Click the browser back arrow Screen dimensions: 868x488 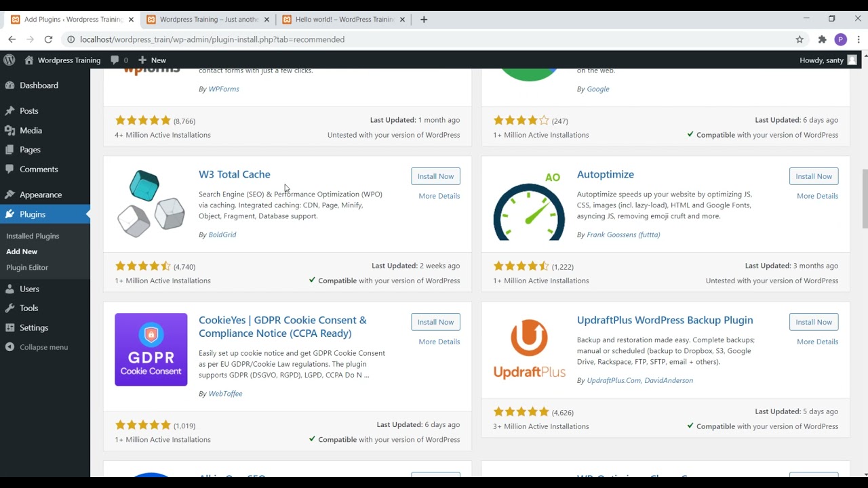pos(12,39)
